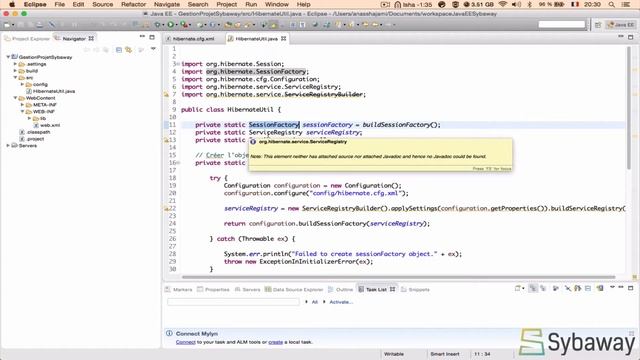The width and height of the screenshot is (640, 360).
Task: Expand the Servers project node
Action: click(x=8, y=146)
